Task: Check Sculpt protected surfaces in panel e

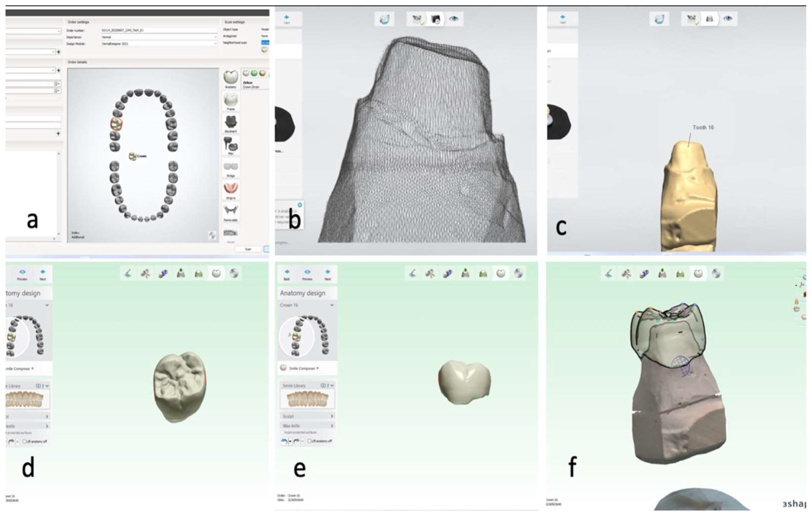Action: point(282,432)
